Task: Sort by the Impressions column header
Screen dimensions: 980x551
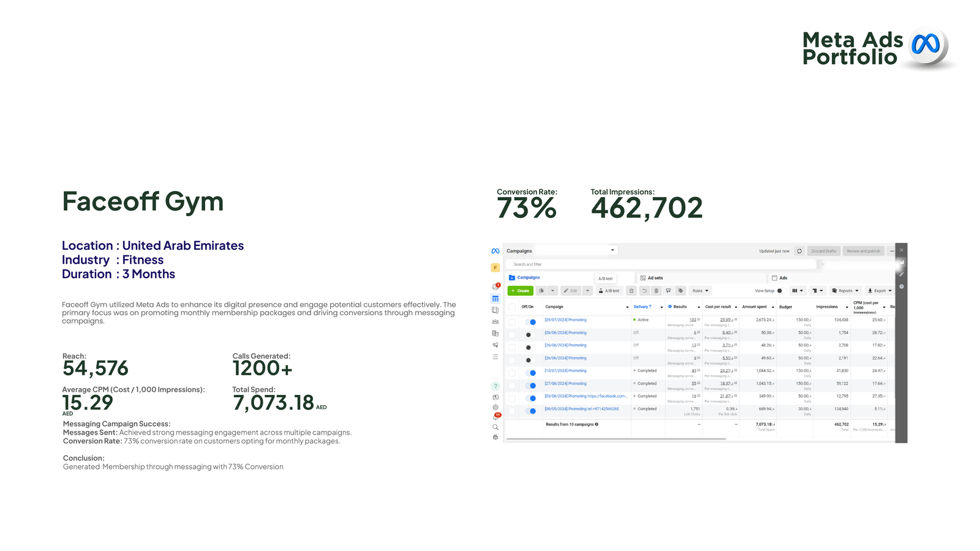Action: pyautogui.click(x=827, y=307)
